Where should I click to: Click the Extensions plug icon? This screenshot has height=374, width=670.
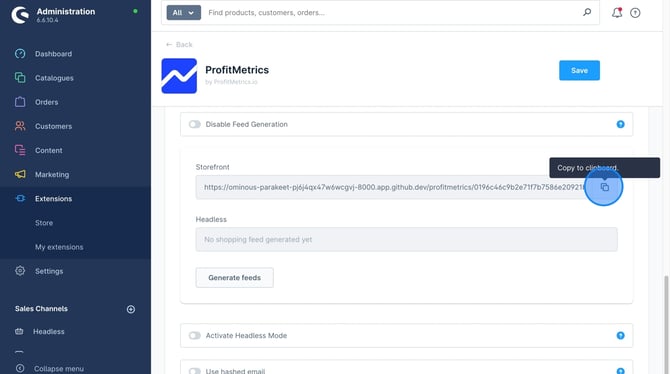coord(20,198)
